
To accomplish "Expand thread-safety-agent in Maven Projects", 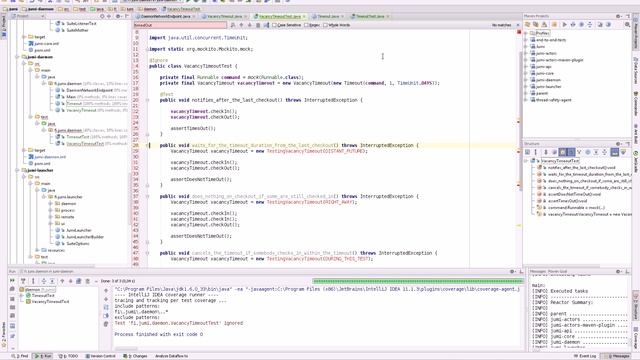I will tap(526, 100).
